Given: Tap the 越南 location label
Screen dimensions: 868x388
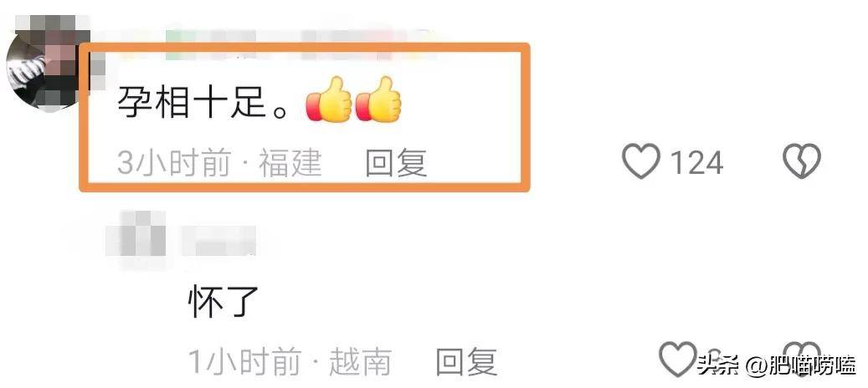Looking at the screenshot, I should pos(361,362).
